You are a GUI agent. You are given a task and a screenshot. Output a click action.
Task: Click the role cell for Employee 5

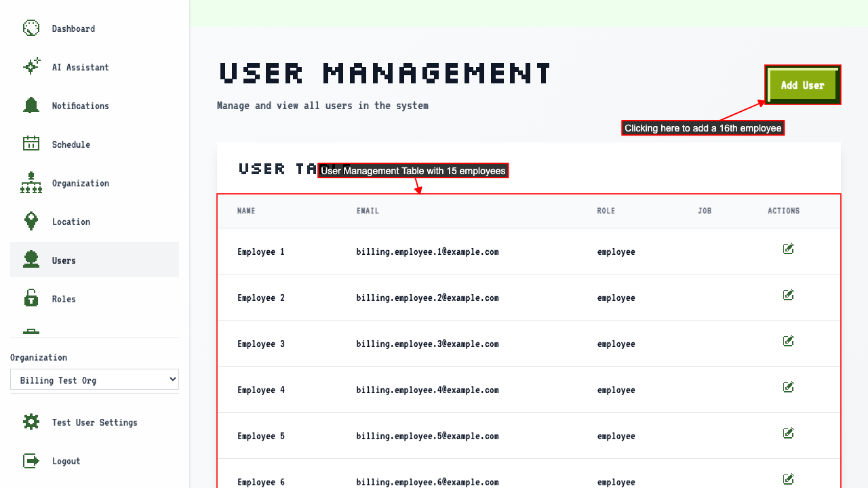[x=616, y=436]
